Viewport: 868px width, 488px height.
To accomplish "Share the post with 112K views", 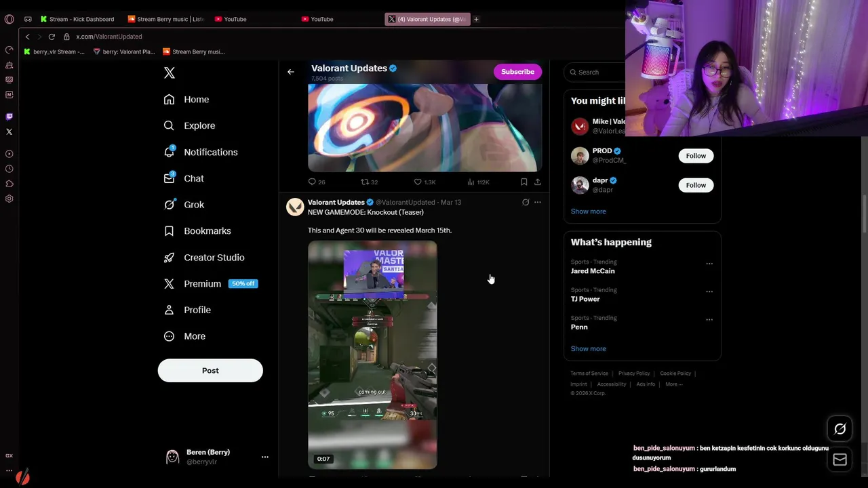I will coord(538,182).
